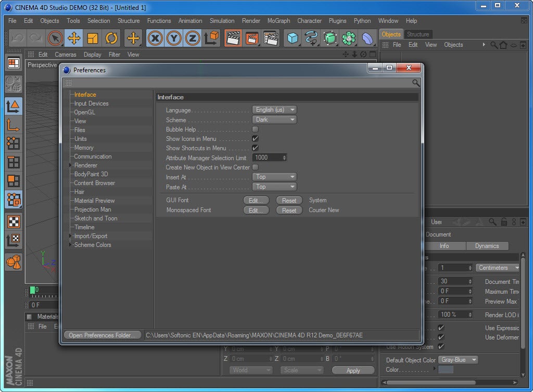Screen dimensions: 533x392
Task: Click the Open Preferences Folder button
Action: pyautogui.click(x=103, y=335)
